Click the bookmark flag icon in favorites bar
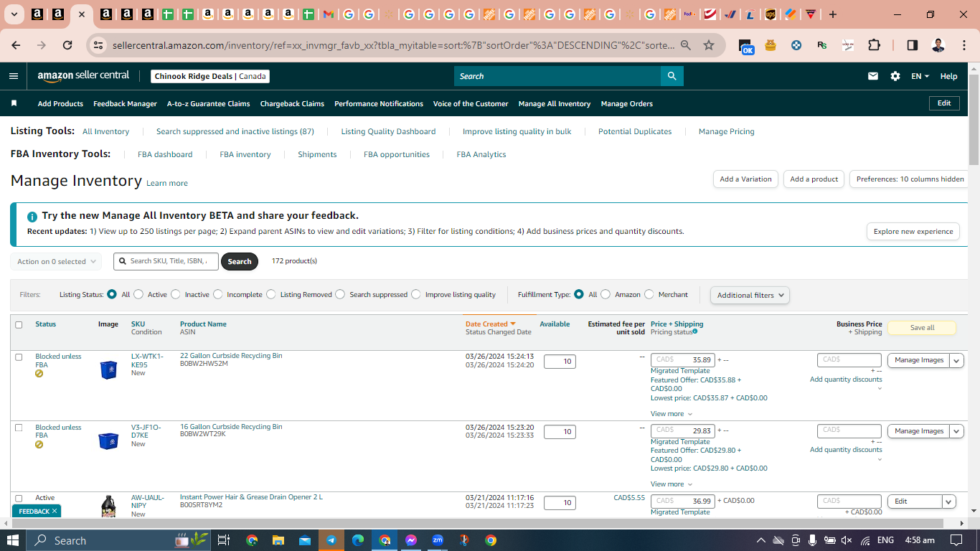980x551 pixels. point(14,103)
